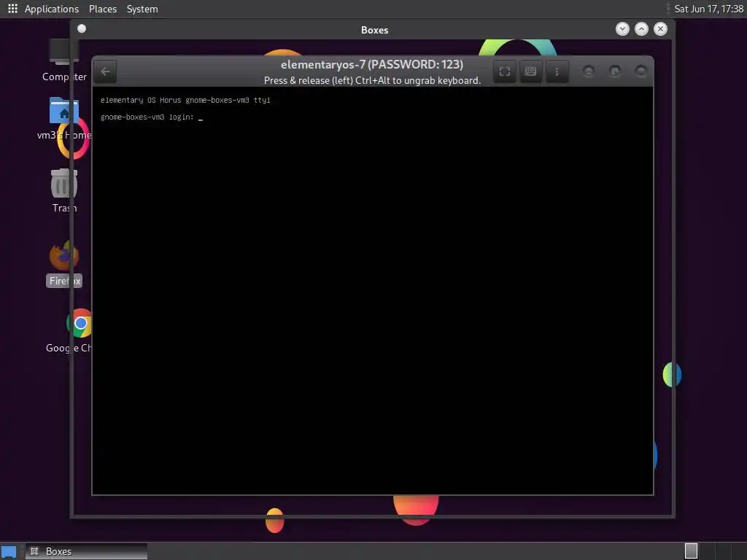Click the show desktop icon in bottom panel

(9, 551)
